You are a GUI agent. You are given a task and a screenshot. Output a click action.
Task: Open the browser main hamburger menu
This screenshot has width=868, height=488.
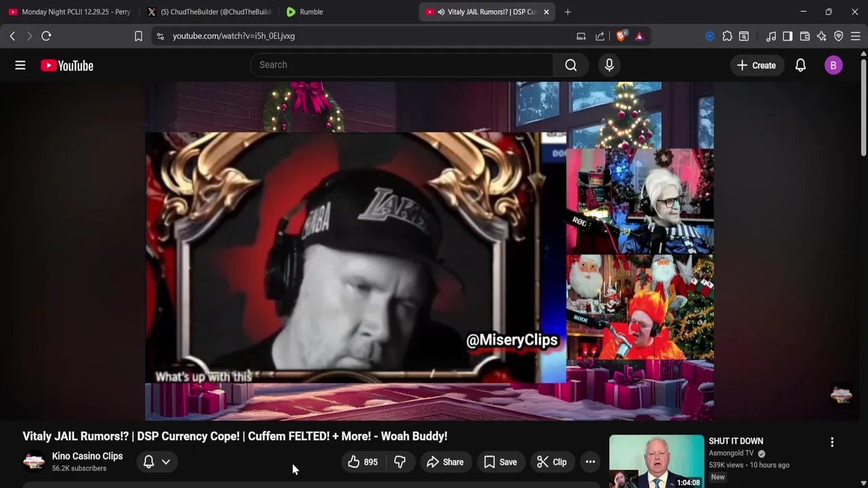(856, 36)
